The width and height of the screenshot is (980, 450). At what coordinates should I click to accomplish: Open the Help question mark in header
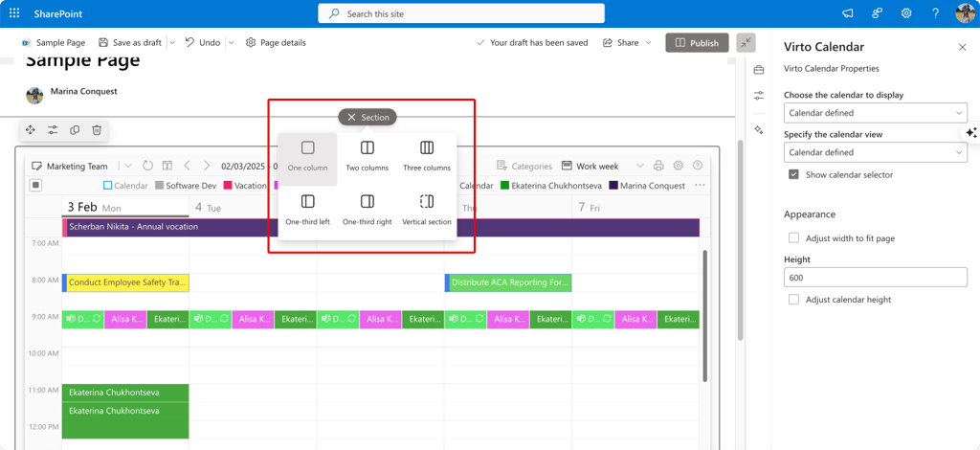[x=936, y=13]
